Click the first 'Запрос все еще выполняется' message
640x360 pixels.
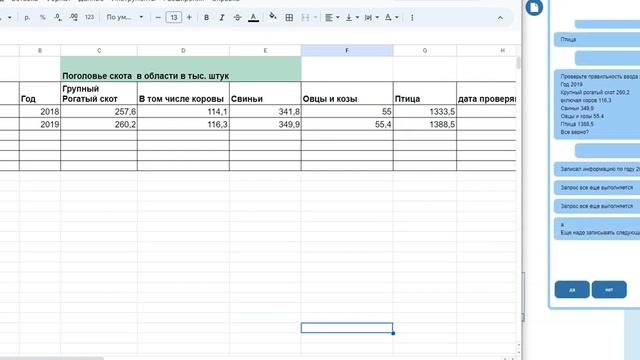(597, 188)
